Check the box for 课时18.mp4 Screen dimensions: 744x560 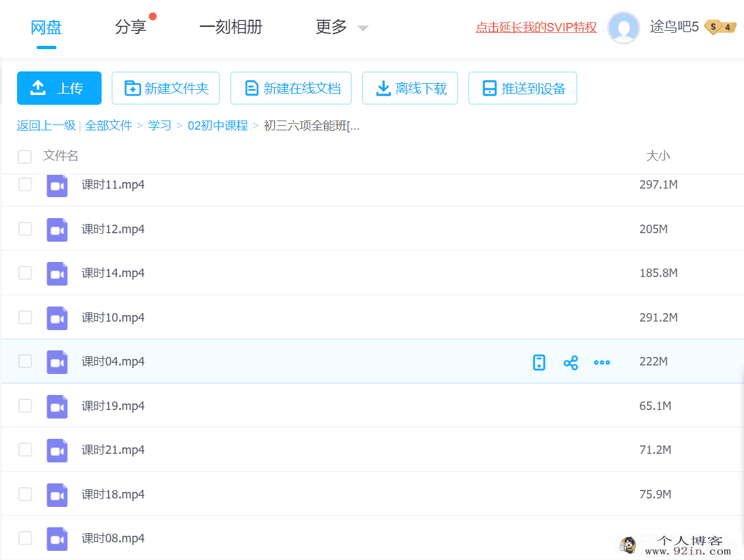coord(25,494)
